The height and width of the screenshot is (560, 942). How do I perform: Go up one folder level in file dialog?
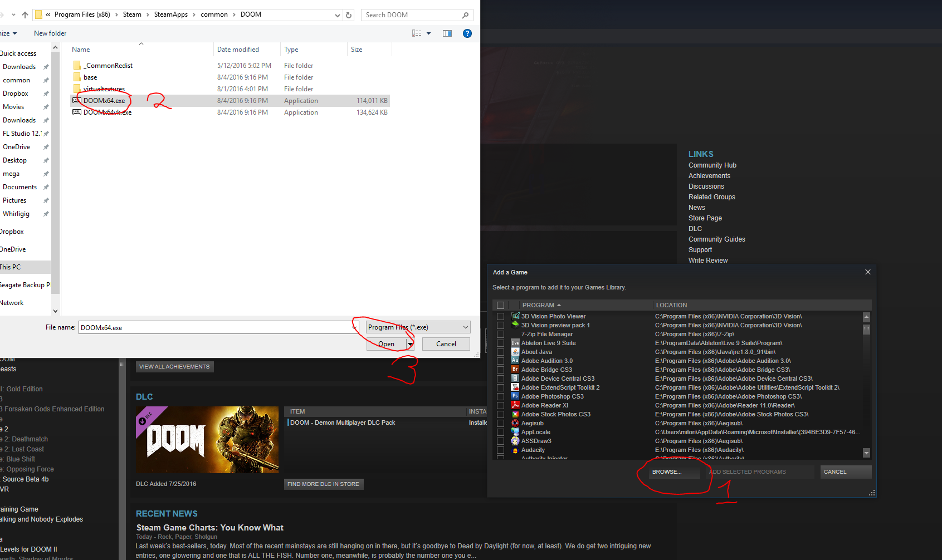pyautogui.click(x=25, y=15)
